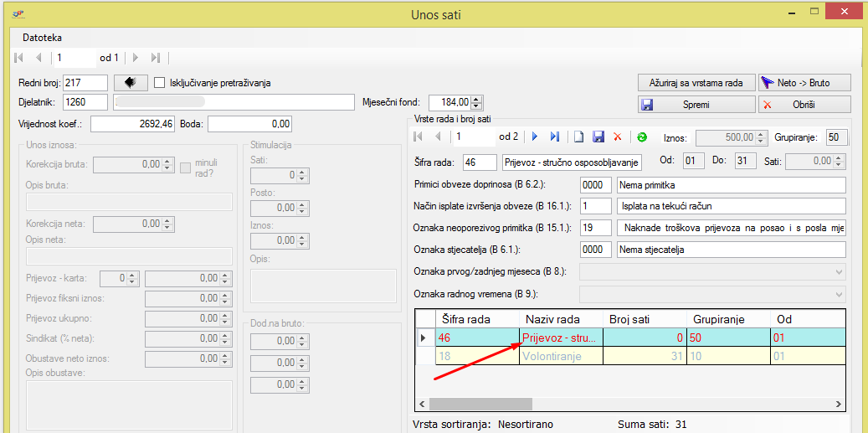Image resolution: width=868 pixels, height=433 pixels.
Task: Go to next record in Vrste rada navigator
Action: pos(534,137)
